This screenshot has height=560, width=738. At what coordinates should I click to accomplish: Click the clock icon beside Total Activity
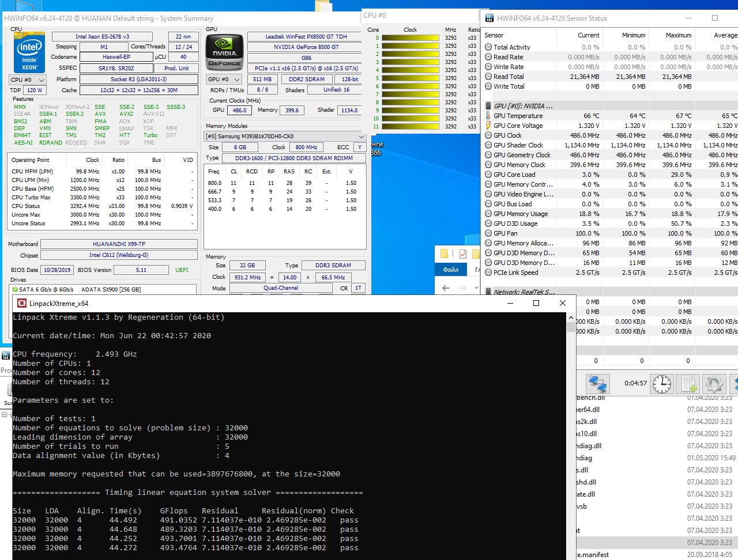(x=488, y=47)
